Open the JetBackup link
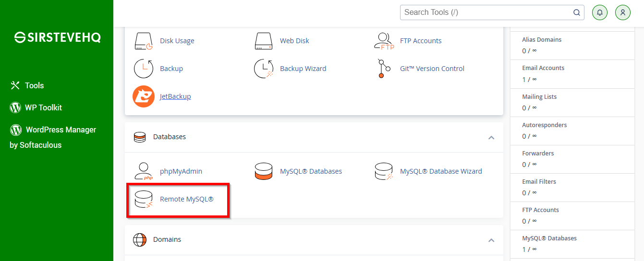Image resolution: width=644 pixels, height=261 pixels. [x=175, y=96]
